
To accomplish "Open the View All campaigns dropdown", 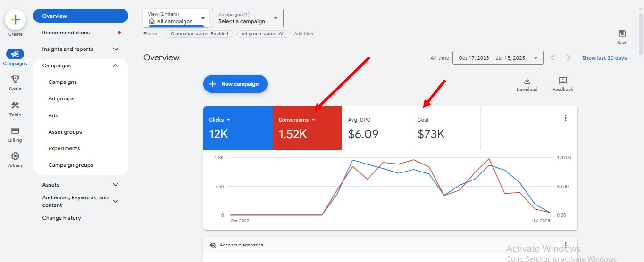I will 176,18.
